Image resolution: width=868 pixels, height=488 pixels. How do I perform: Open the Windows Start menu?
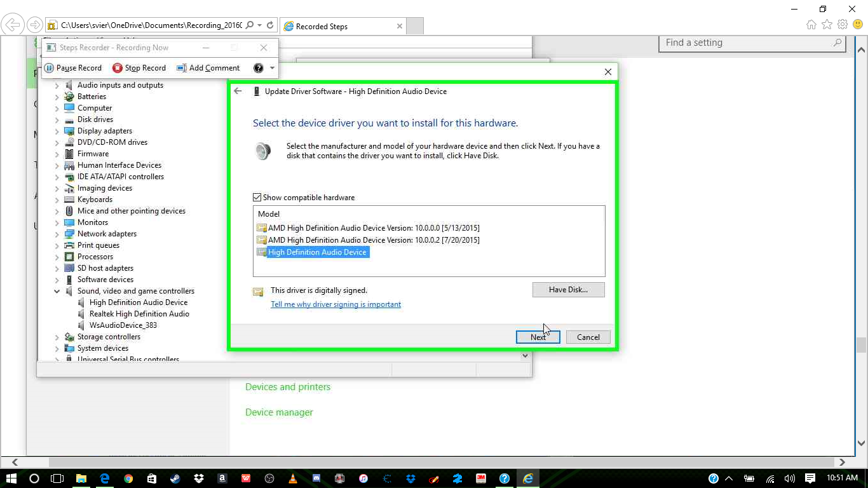pos(11,478)
